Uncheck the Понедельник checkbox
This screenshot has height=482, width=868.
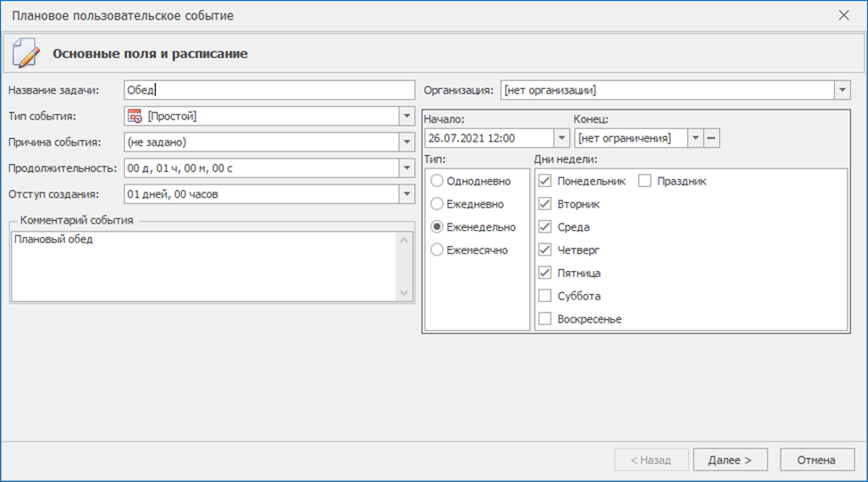point(545,181)
